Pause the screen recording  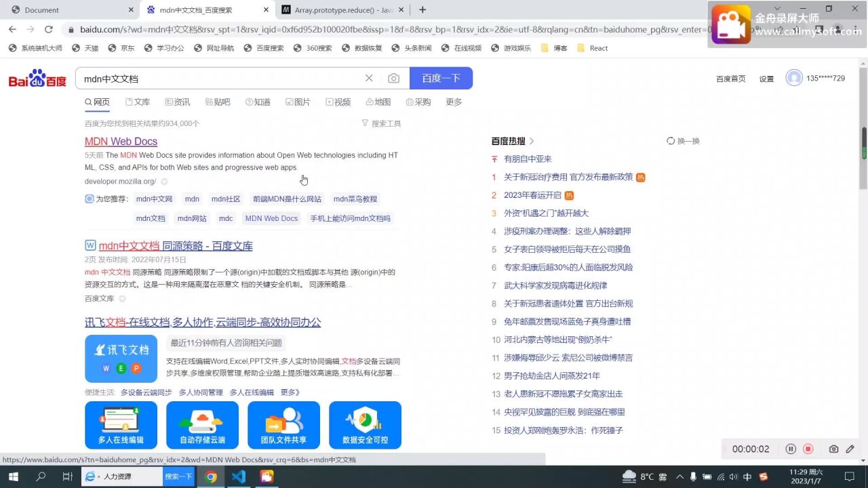(791, 449)
